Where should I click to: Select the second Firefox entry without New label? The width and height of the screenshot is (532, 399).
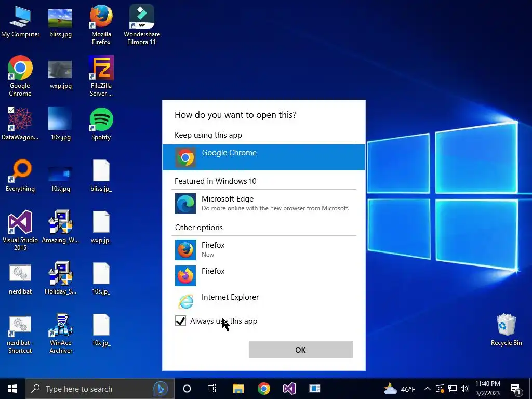click(263, 275)
